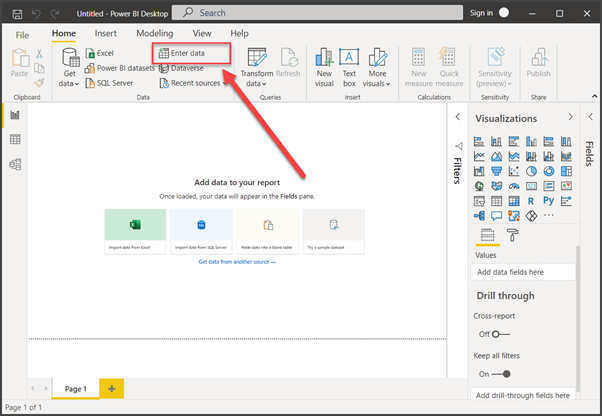This screenshot has height=416, width=602.
Task: Expand the Fields pane chevron
Action: point(590,117)
